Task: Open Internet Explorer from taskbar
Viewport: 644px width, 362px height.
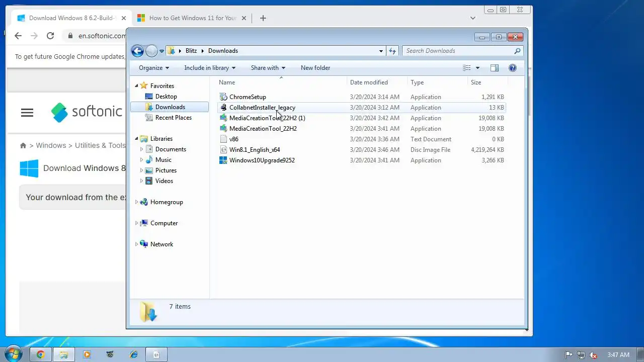Action: point(133,354)
